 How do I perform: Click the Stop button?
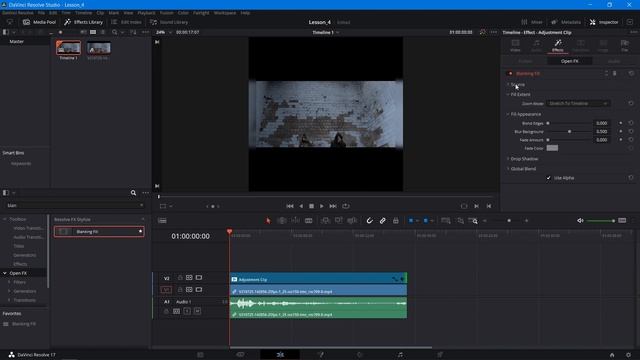311,206
